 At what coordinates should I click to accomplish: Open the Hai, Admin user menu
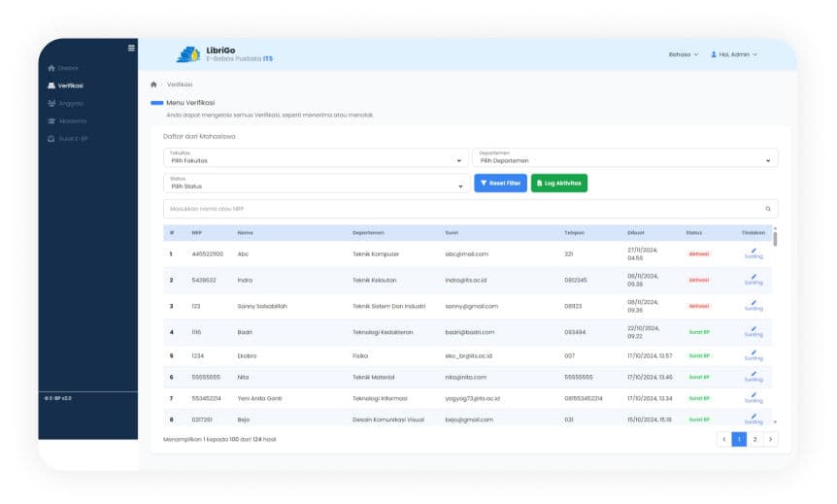[734, 54]
